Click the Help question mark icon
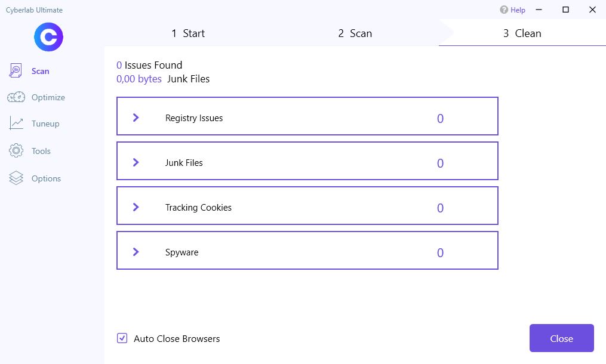This screenshot has width=606, height=364. tap(504, 10)
